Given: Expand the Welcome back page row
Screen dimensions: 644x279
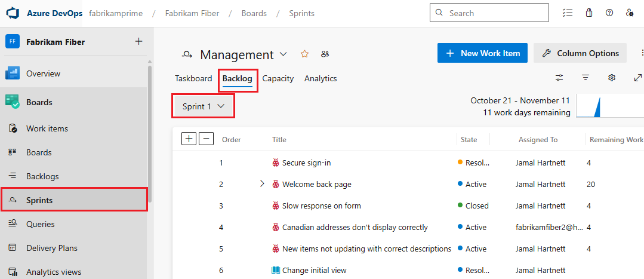Looking at the screenshot, I should [x=262, y=184].
